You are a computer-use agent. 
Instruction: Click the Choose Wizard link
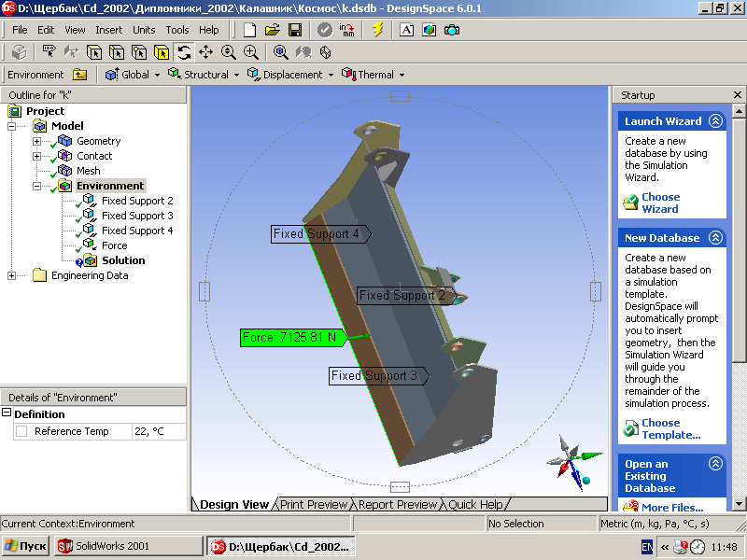pos(660,203)
